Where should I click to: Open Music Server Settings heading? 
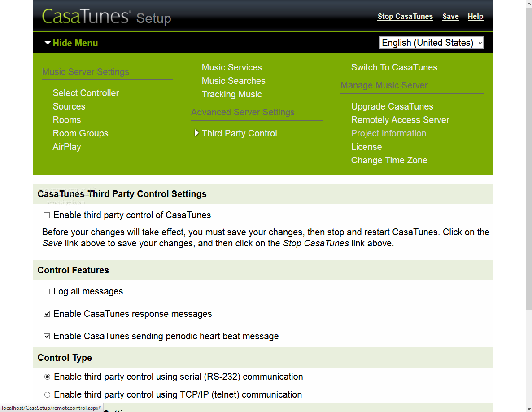click(86, 72)
